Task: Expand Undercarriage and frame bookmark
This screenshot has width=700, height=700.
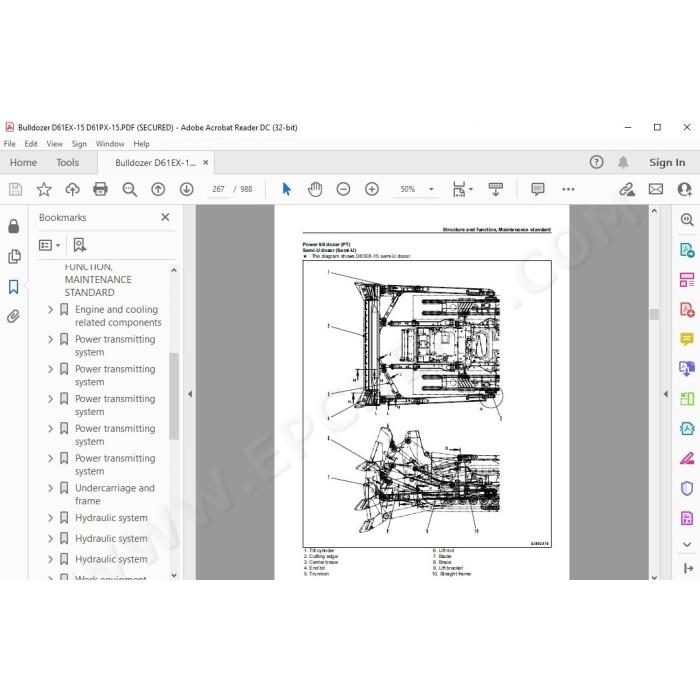Action: coord(50,488)
